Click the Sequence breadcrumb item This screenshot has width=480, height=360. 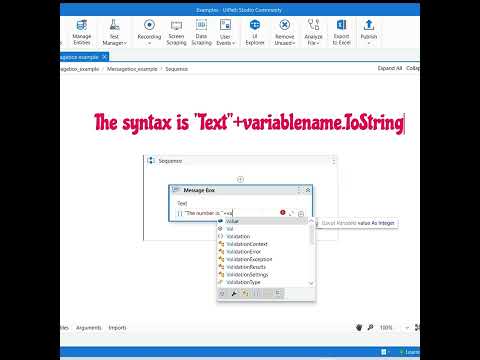177,69
